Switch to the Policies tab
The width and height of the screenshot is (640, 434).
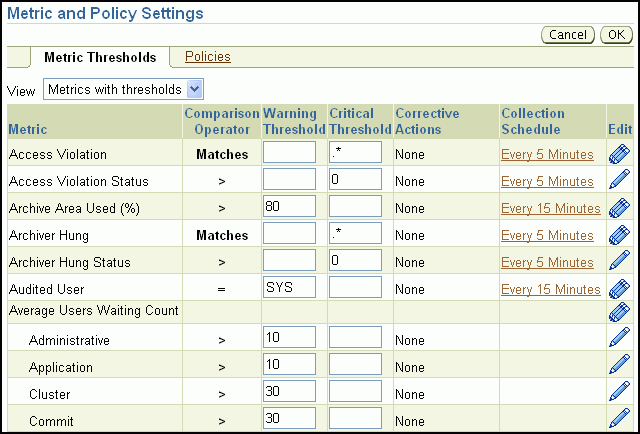(x=208, y=57)
